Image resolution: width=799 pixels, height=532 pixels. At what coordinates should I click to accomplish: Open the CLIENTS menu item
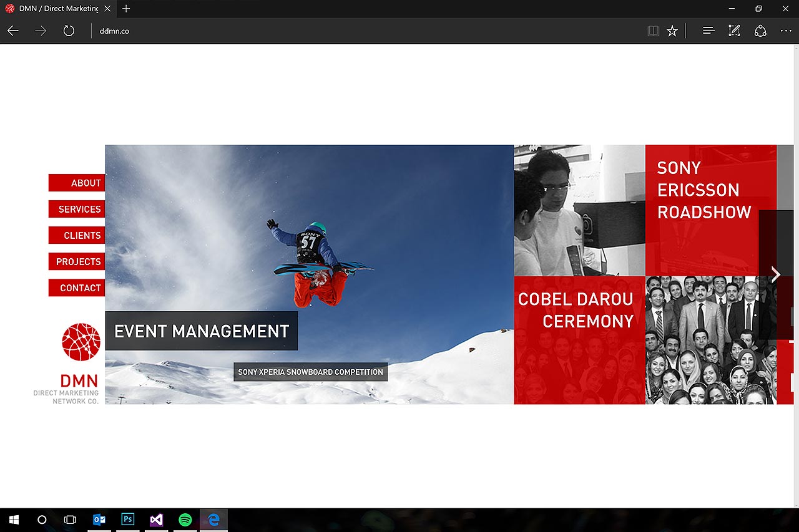(77, 235)
